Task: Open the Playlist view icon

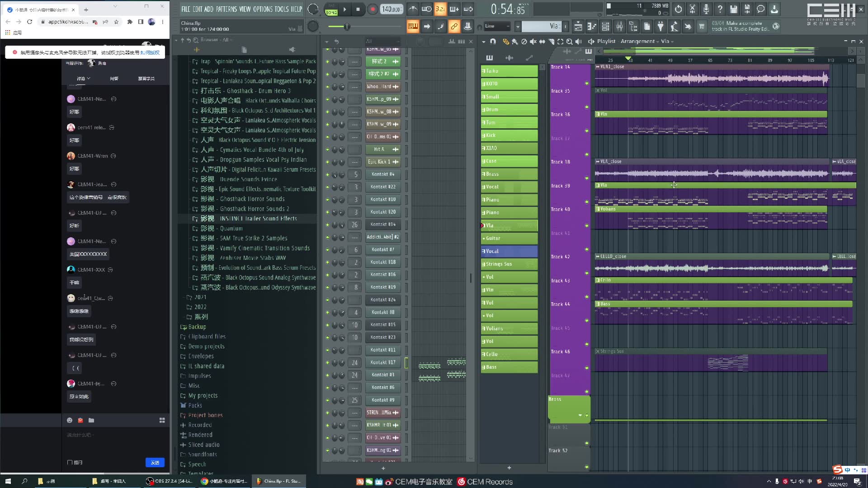Action: 578,27
